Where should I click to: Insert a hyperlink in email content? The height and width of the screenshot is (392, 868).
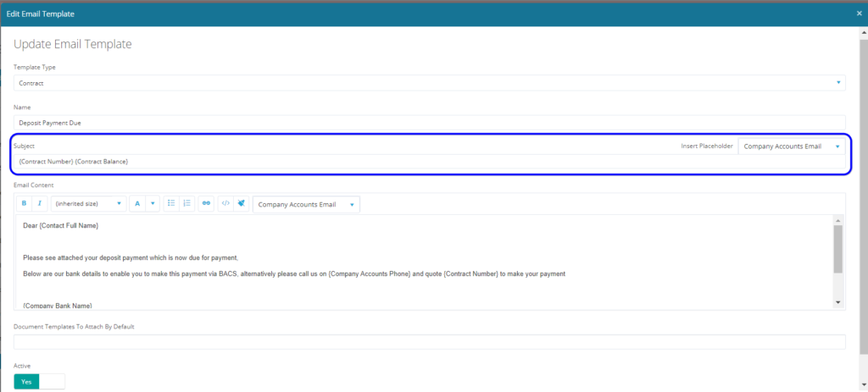pyautogui.click(x=207, y=203)
